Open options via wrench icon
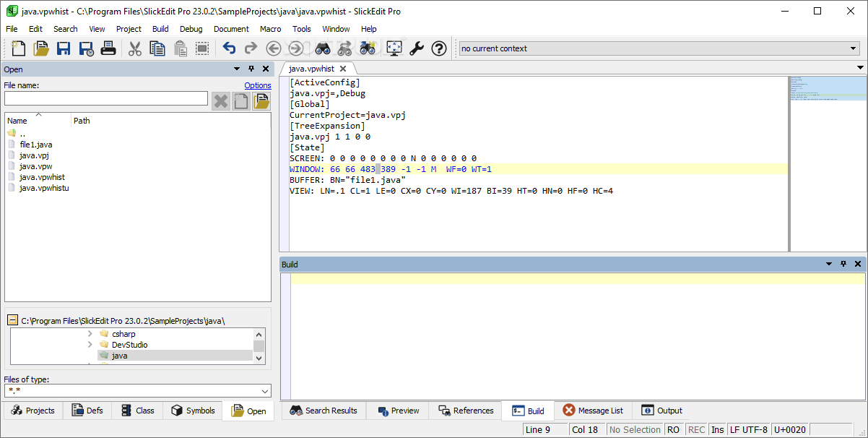 coord(417,48)
